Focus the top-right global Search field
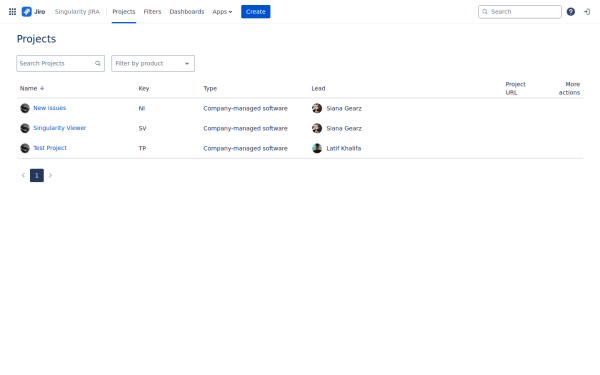 click(x=520, y=12)
